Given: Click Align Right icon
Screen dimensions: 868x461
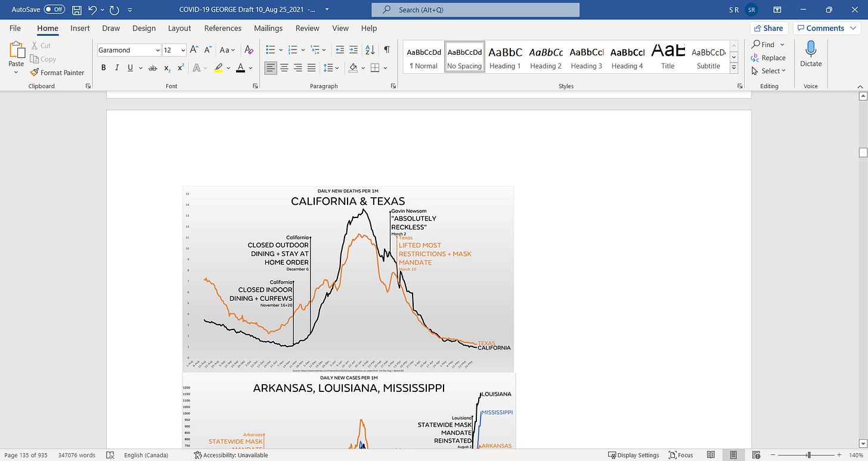Looking at the screenshot, I should coord(298,68).
